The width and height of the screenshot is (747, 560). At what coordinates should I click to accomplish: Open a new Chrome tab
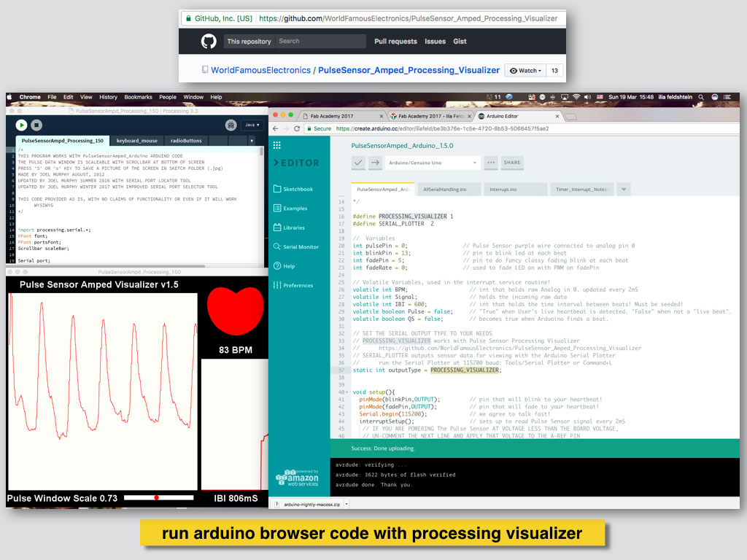pos(570,116)
